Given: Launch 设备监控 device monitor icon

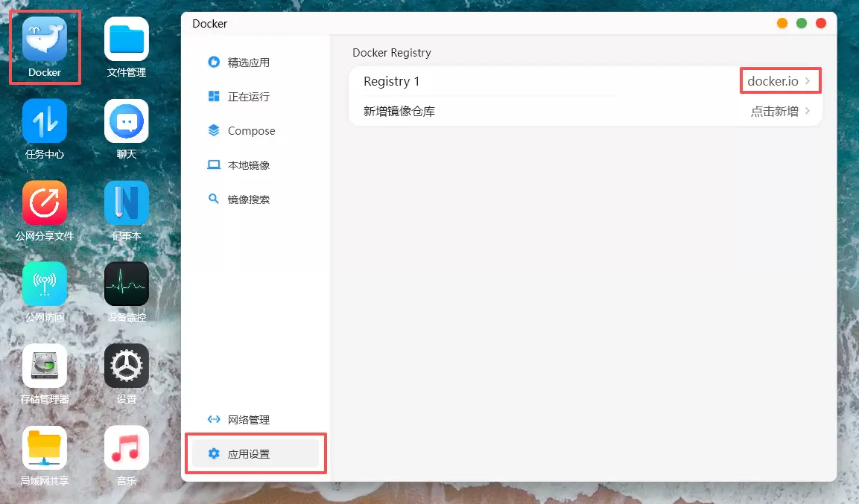Looking at the screenshot, I should pos(127,284).
